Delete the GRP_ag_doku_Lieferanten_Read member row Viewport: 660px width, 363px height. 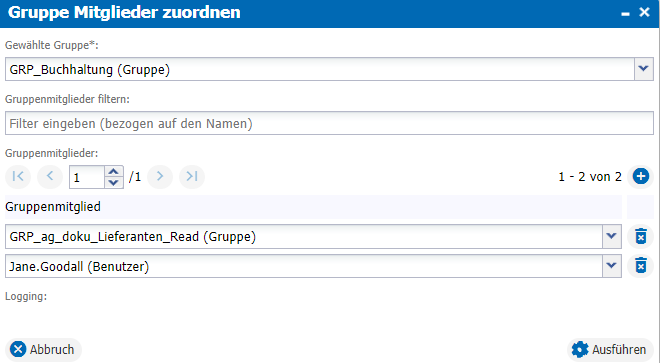[641, 237]
